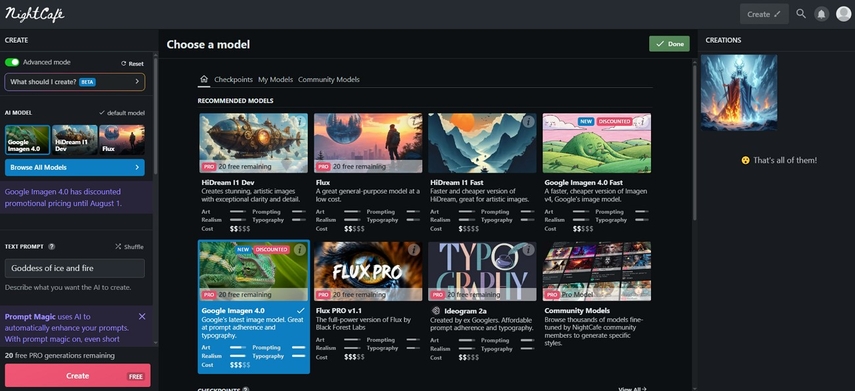
Task: Click the default model checkmark
Action: point(102,113)
